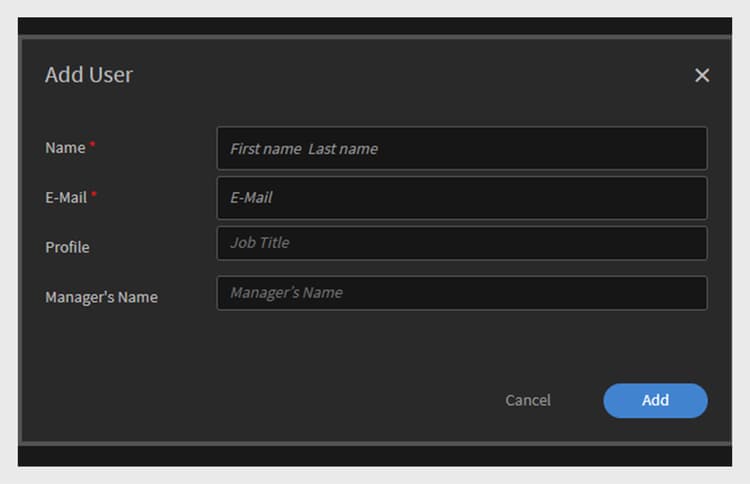Close the Add User dialog

click(702, 75)
